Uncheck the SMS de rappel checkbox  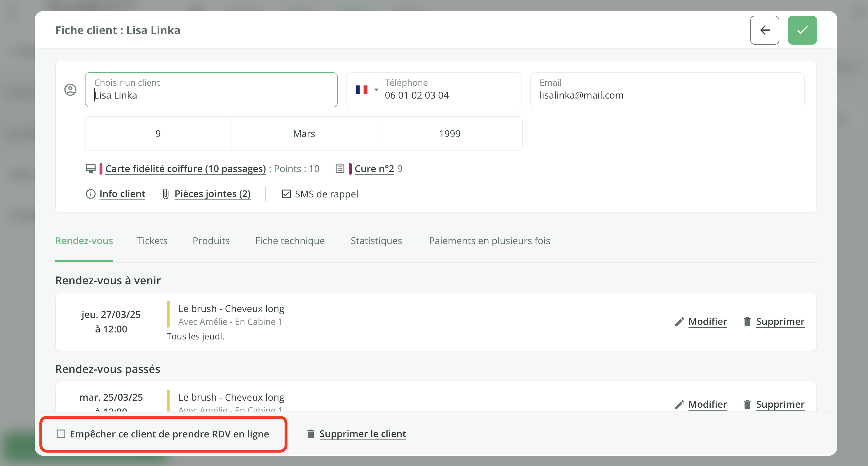(x=286, y=194)
